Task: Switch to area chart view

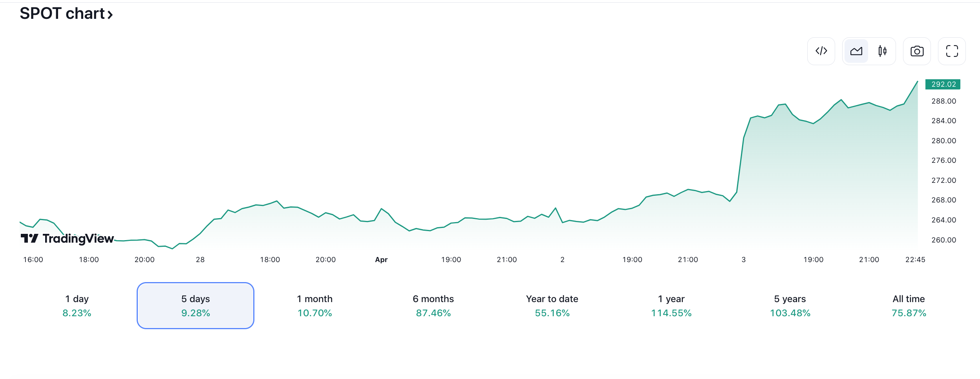Action: pos(856,51)
